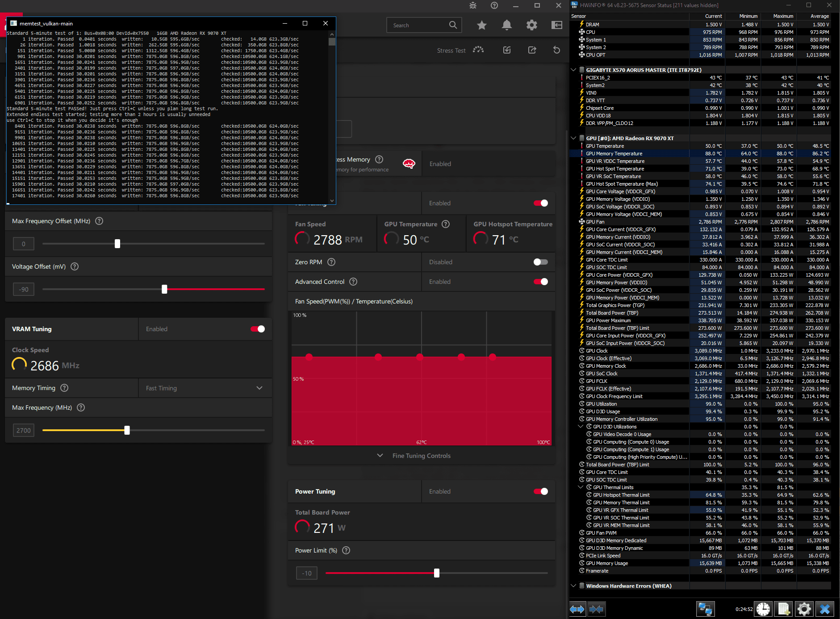Toggle the Zero RPM switch
840x619 pixels.
point(541,262)
